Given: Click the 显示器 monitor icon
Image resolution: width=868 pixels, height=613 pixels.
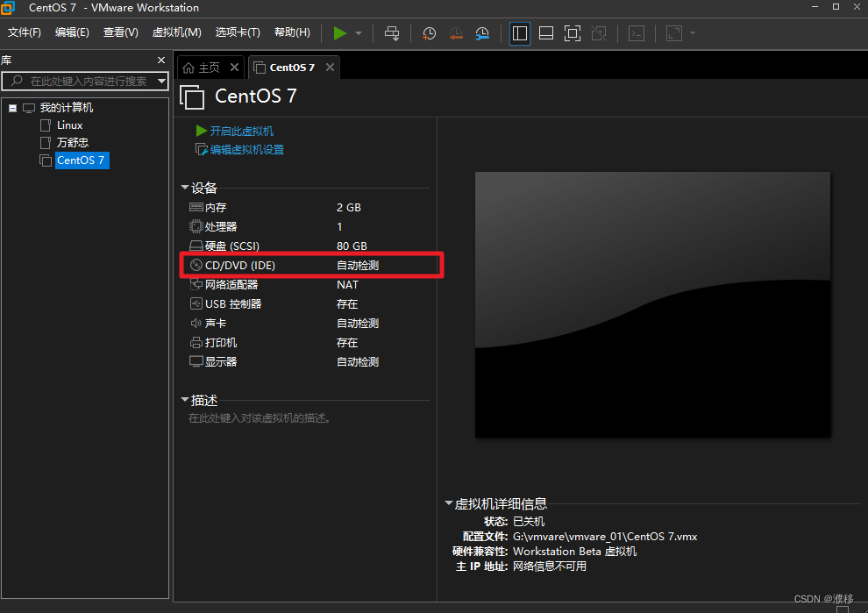Looking at the screenshot, I should [x=196, y=361].
